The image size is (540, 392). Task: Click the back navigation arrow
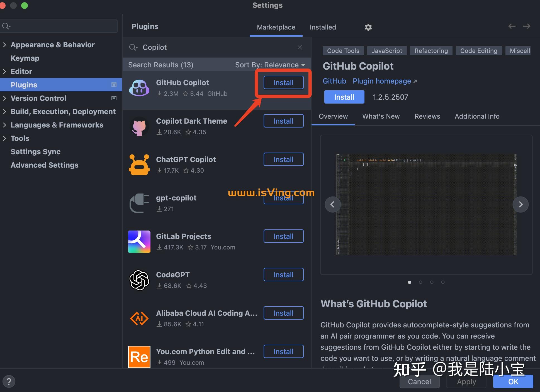point(512,26)
